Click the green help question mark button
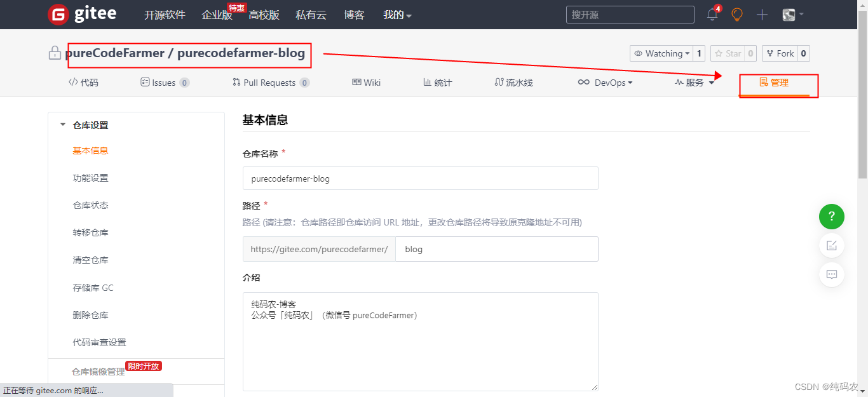This screenshot has height=397, width=868. (831, 217)
